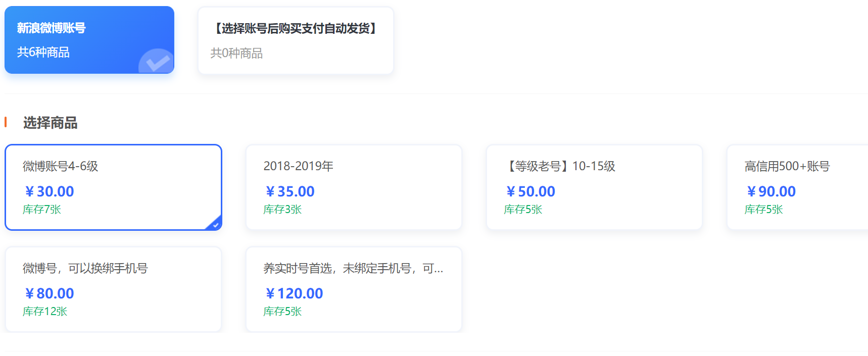Select the 【等级老号】10-15级 product
The width and height of the screenshot is (868, 356).
(594, 187)
